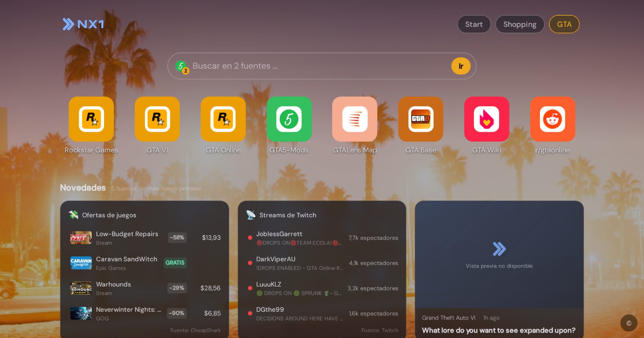Click the 3,2k espectadores count
Screen dimensions: 644x338
[x=373, y=288]
